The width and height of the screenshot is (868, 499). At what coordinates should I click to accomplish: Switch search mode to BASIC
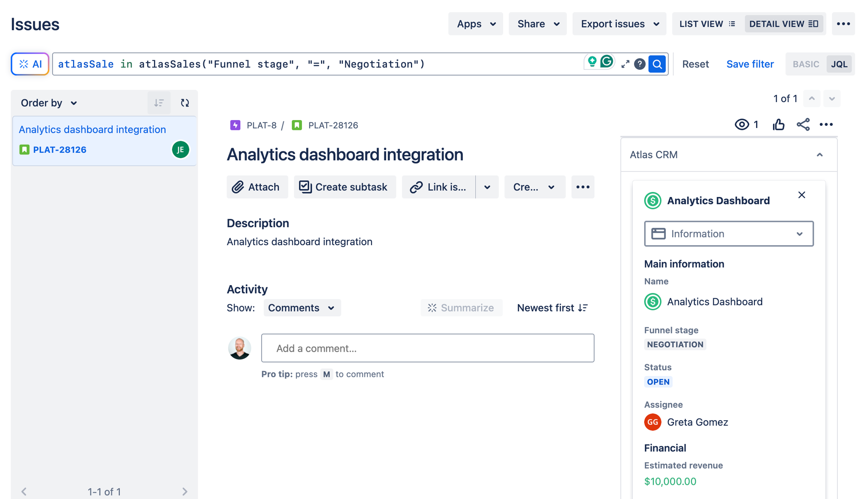pos(805,64)
